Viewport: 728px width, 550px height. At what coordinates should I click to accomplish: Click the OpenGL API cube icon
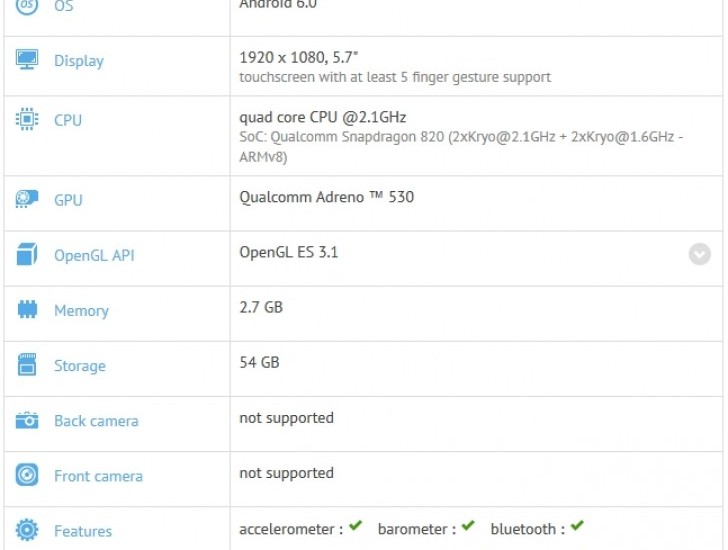(27, 255)
